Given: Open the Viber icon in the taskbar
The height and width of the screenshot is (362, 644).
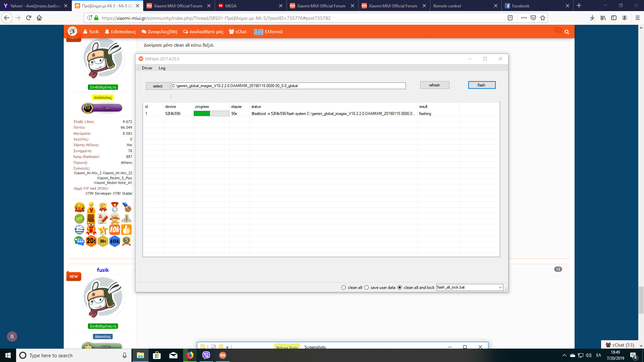Looking at the screenshot, I should 206,355.
